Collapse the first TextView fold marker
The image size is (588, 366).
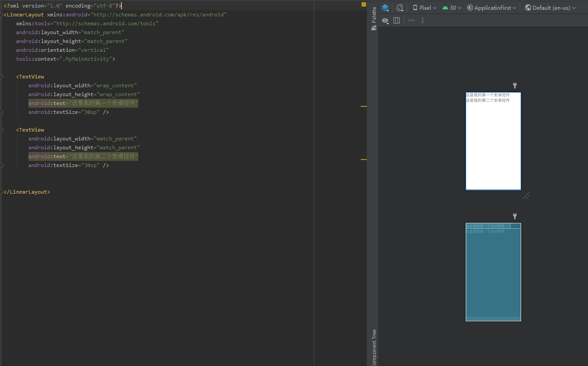coord(1,77)
